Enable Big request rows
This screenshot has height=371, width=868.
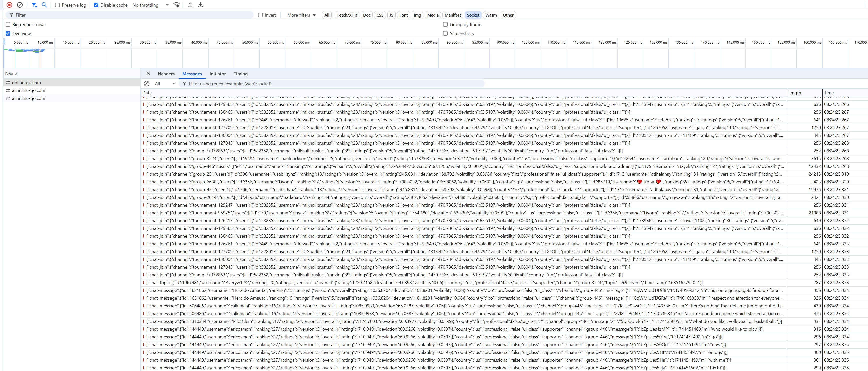[x=8, y=24]
